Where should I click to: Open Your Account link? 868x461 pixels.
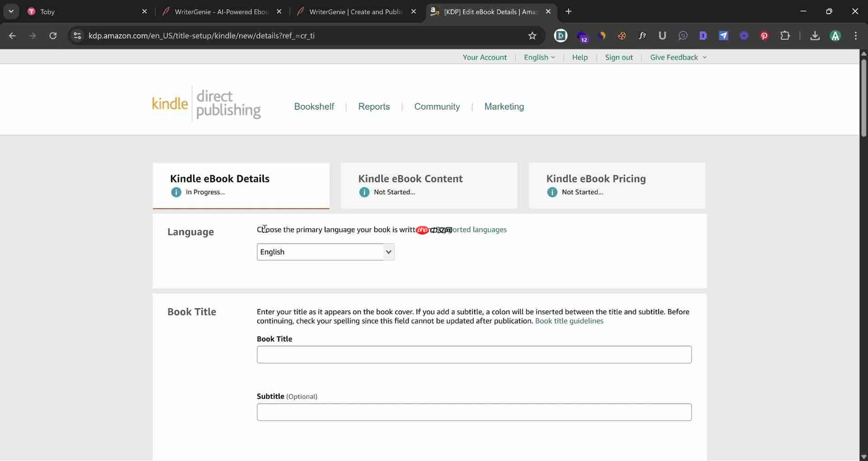tap(485, 57)
